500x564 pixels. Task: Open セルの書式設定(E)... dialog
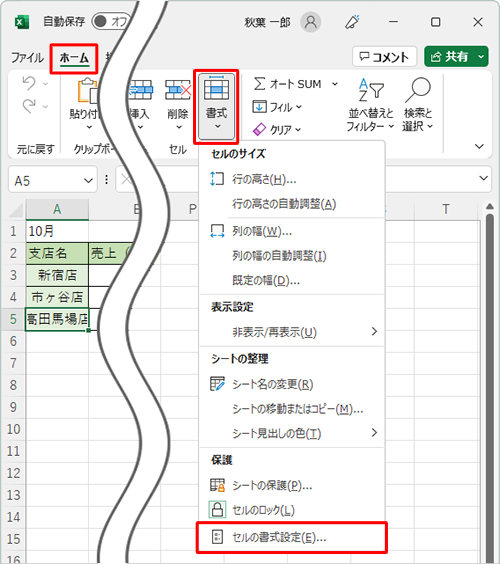[x=292, y=537]
